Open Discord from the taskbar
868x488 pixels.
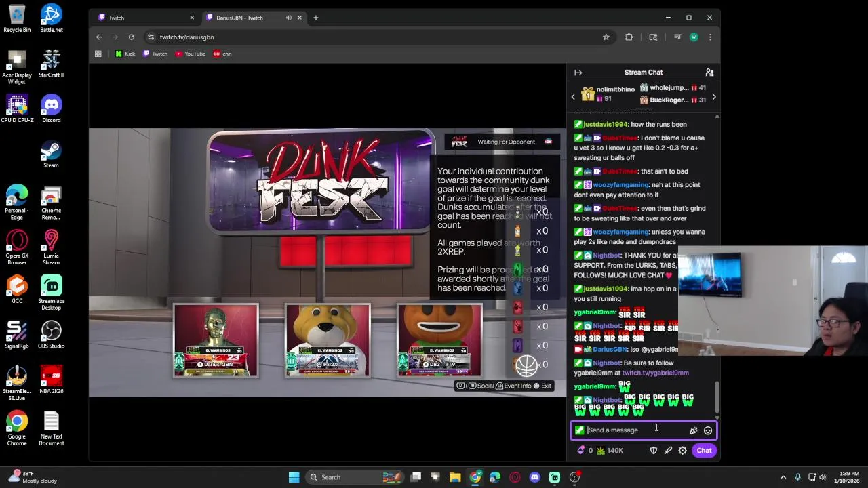534,477
